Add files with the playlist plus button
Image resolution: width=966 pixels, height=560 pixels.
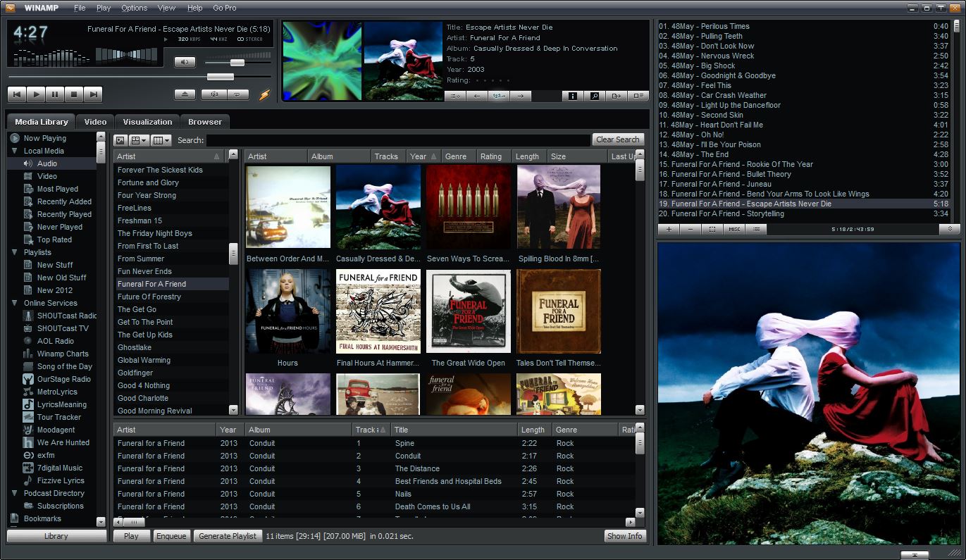[x=669, y=229]
